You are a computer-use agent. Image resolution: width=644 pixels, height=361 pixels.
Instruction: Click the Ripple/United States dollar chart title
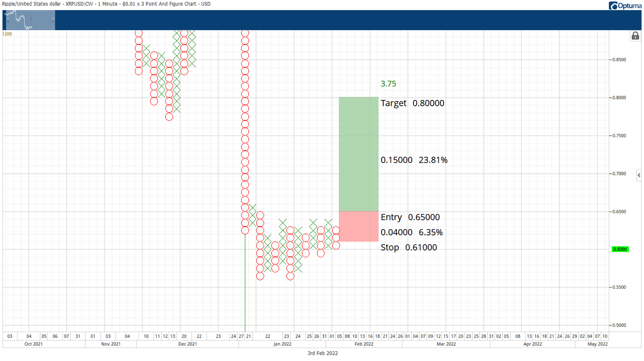(106, 4)
